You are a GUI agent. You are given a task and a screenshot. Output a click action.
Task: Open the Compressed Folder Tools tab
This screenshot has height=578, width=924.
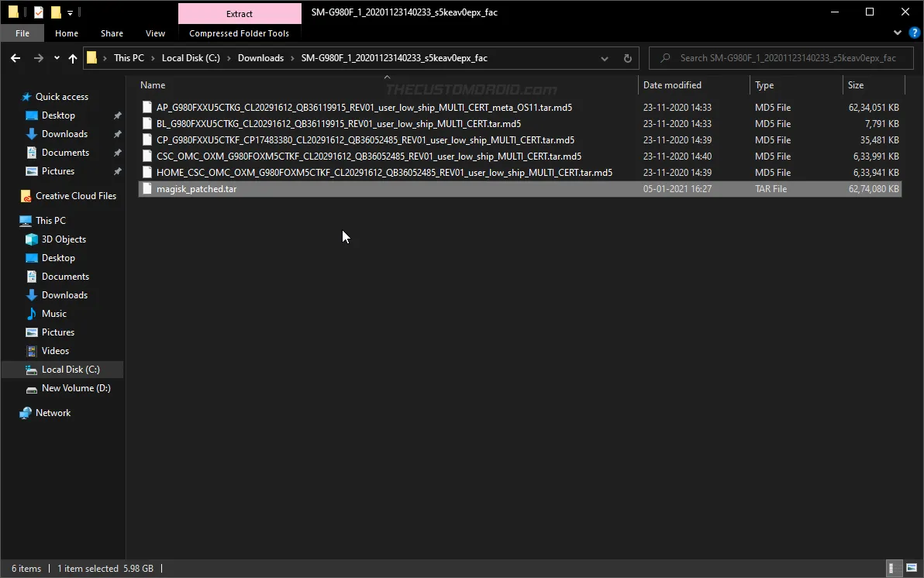coord(240,33)
